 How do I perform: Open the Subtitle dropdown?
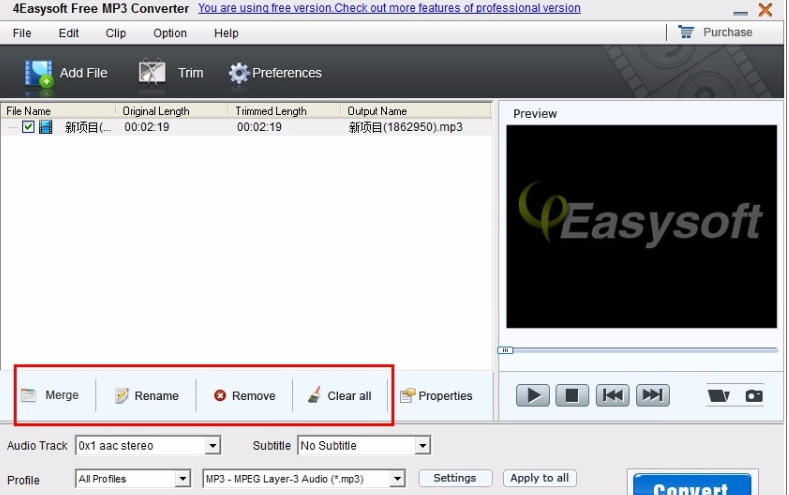click(x=423, y=446)
